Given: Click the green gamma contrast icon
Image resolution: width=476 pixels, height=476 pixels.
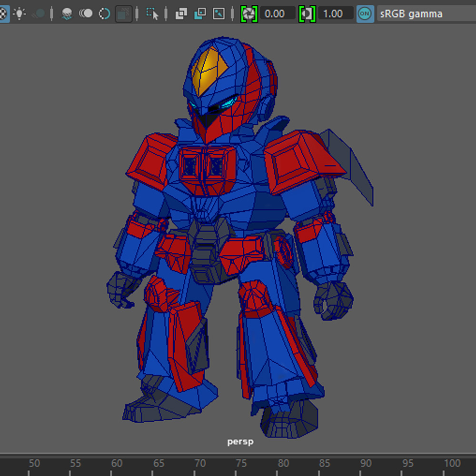Looking at the screenshot, I should 307,14.
